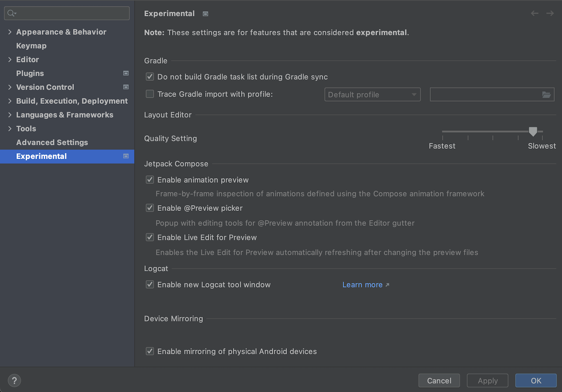Open the Logcat Learn more link

(x=362, y=285)
